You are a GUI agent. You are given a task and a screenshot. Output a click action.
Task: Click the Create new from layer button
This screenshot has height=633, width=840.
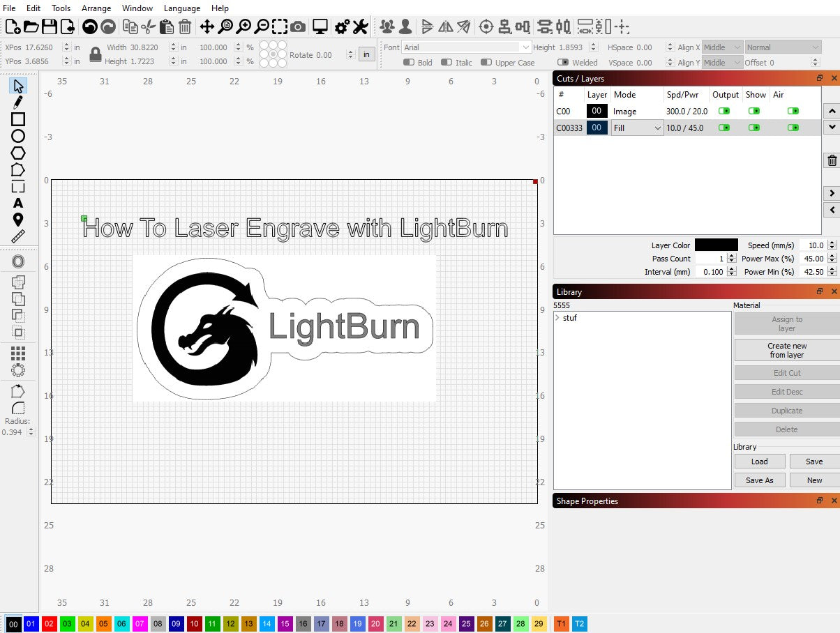point(786,350)
